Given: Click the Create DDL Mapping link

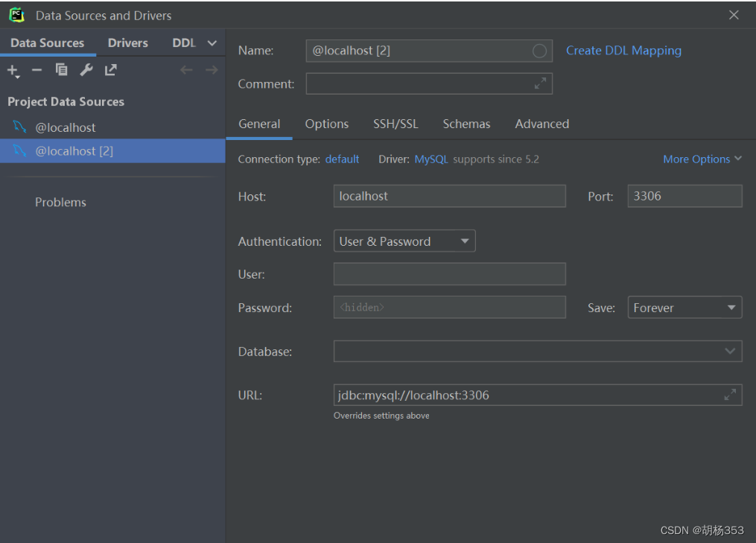Looking at the screenshot, I should click(623, 51).
